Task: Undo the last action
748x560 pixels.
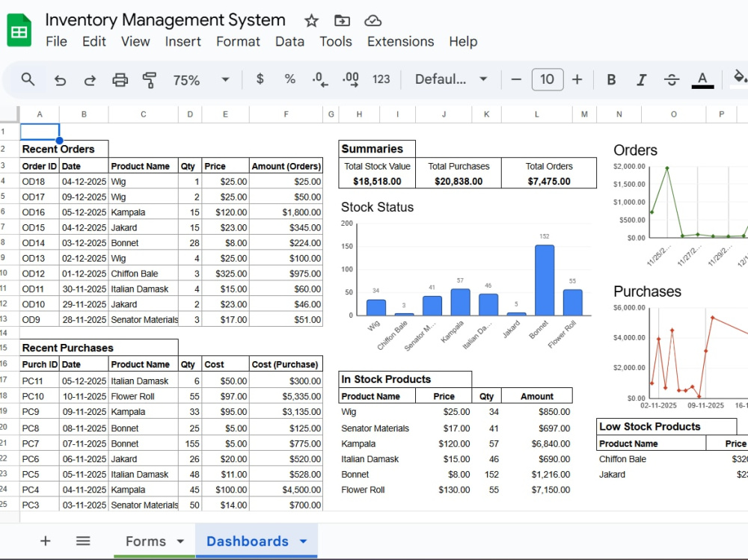Action: tap(60, 79)
